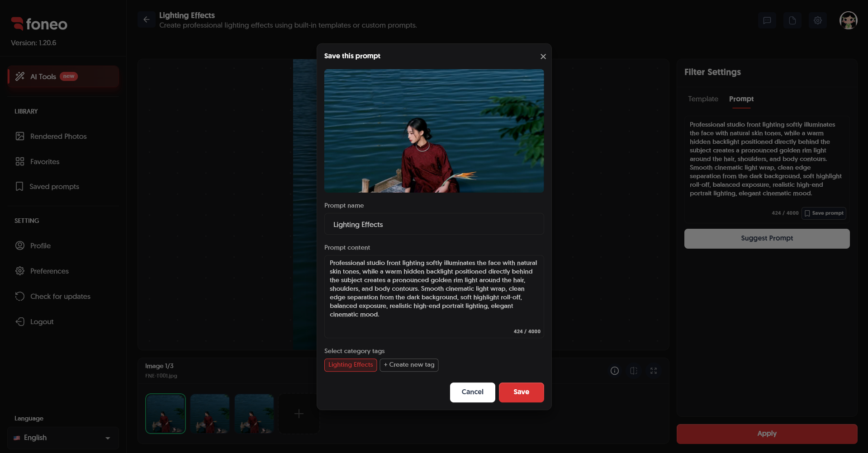This screenshot has width=868, height=453.
Task: Click inside the Prompt content text area
Action: (434, 296)
